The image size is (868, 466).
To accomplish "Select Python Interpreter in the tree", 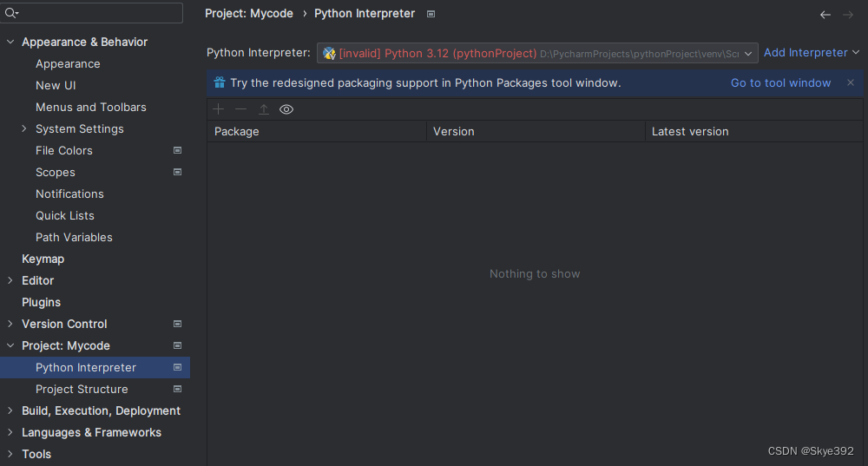I will pyautogui.click(x=95, y=367).
